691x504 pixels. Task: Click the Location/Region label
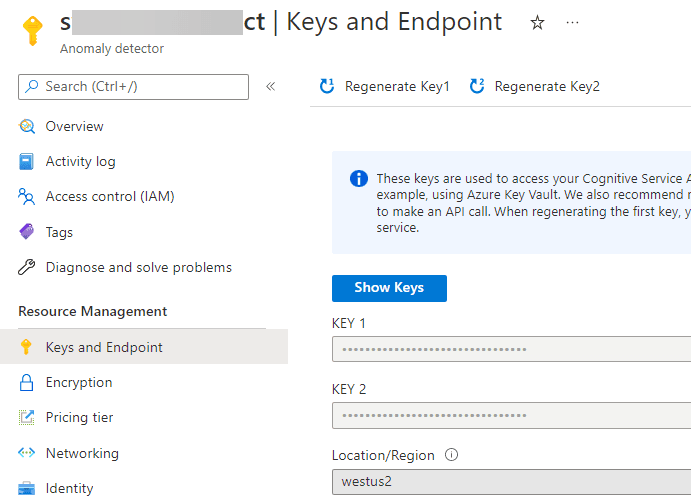(383, 455)
